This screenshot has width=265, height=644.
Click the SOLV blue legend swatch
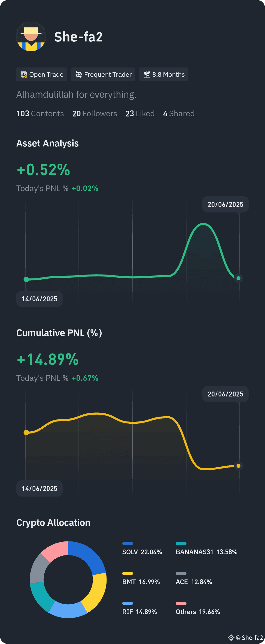click(x=128, y=543)
